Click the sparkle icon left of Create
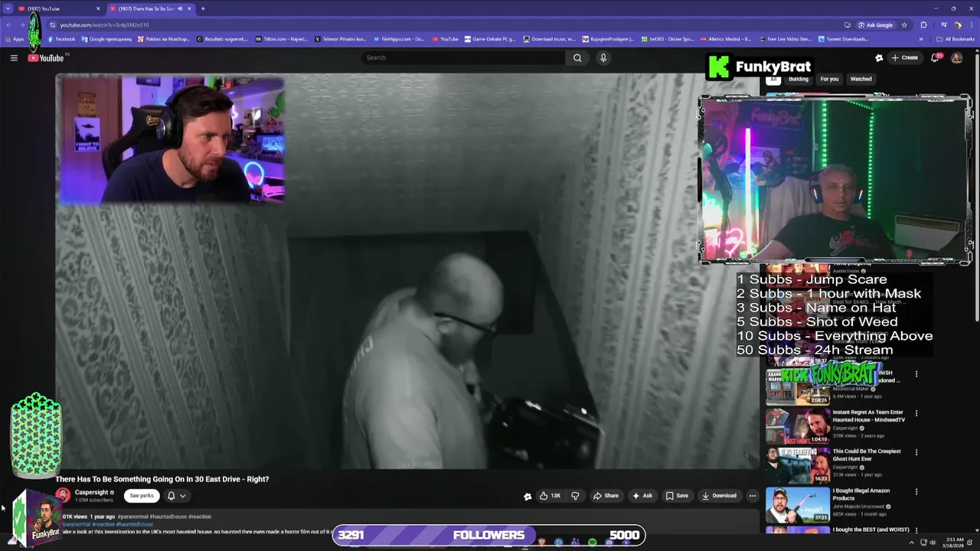This screenshot has width=980, height=551. (879, 57)
